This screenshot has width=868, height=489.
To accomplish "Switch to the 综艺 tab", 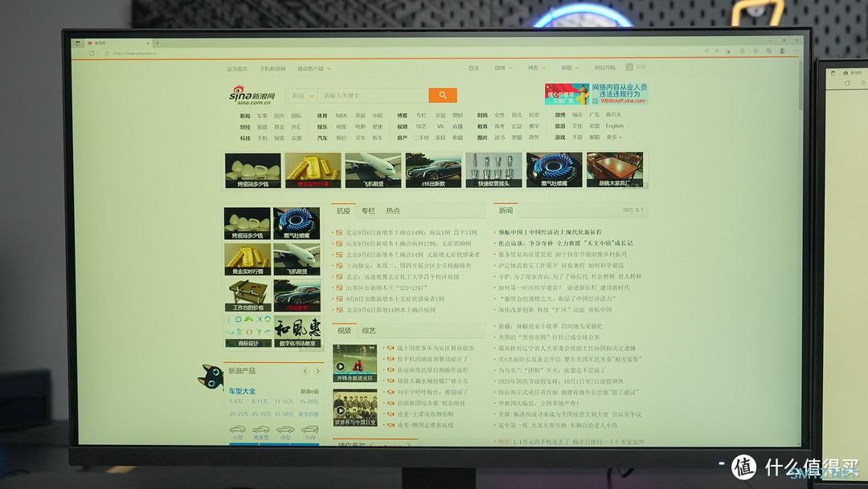I will tap(369, 330).
